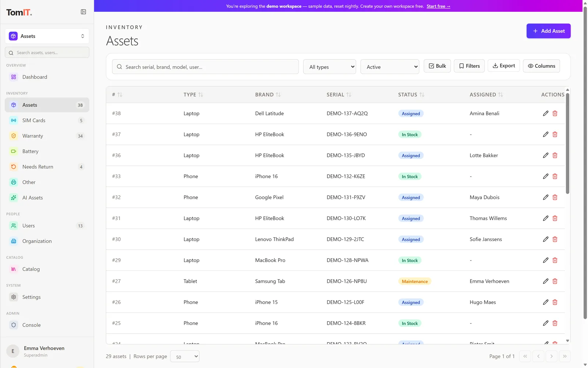Image resolution: width=588 pixels, height=368 pixels.
Task: Edit asset #29 MacBook Pro
Action: coord(546,260)
